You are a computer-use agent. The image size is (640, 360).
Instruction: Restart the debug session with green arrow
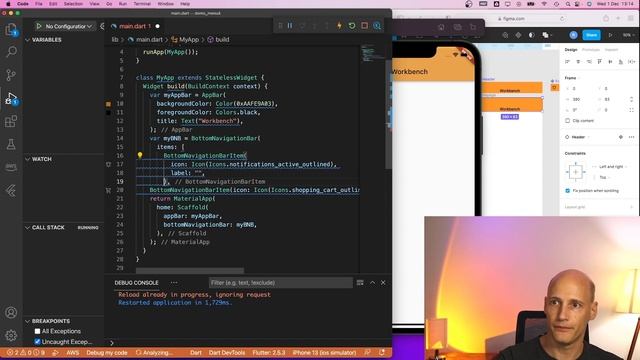point(352,26)
